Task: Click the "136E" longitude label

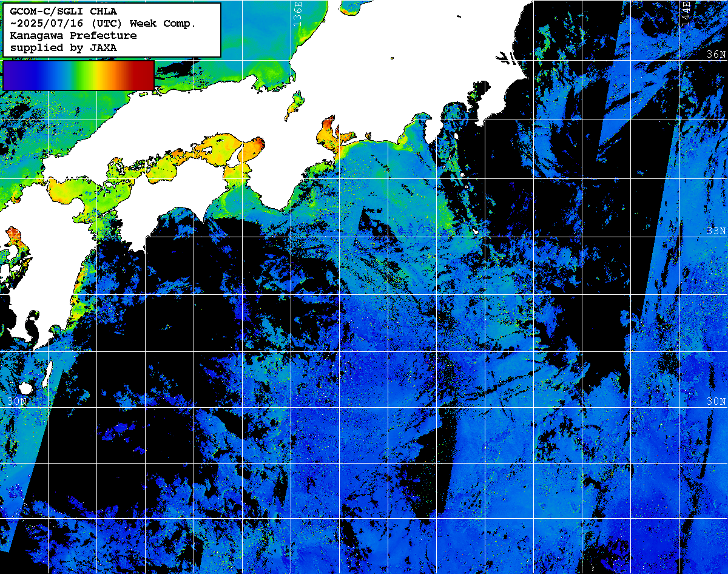Action: tap(297, 13)
